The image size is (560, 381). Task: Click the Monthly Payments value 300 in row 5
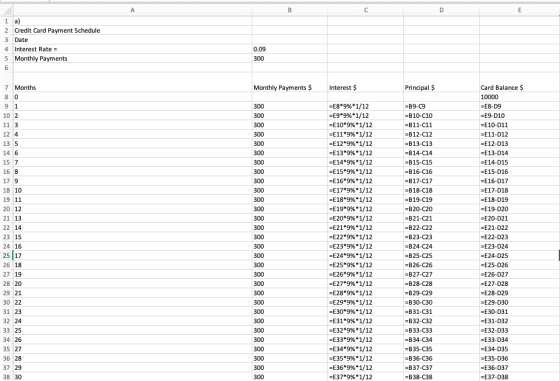(x=290, y=59)
